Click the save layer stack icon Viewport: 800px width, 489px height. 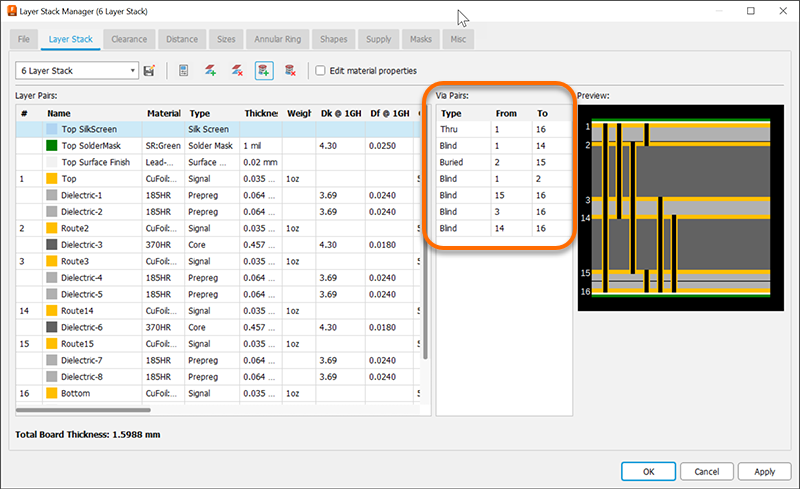[149, 70]
